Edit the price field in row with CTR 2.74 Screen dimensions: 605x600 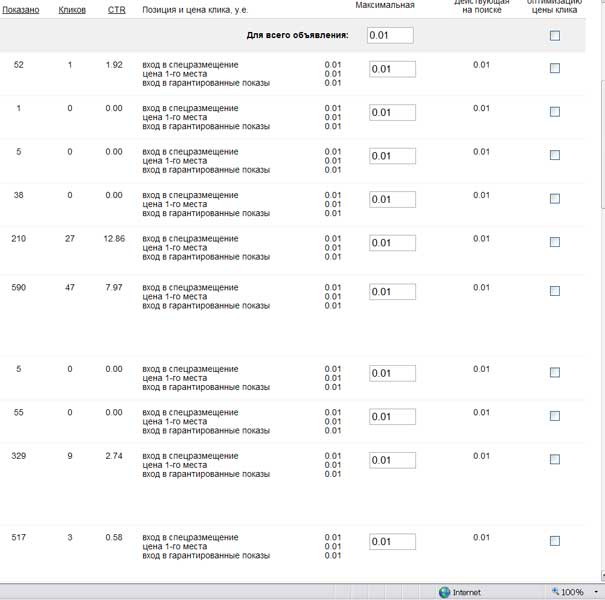click(x=392, y=460)
